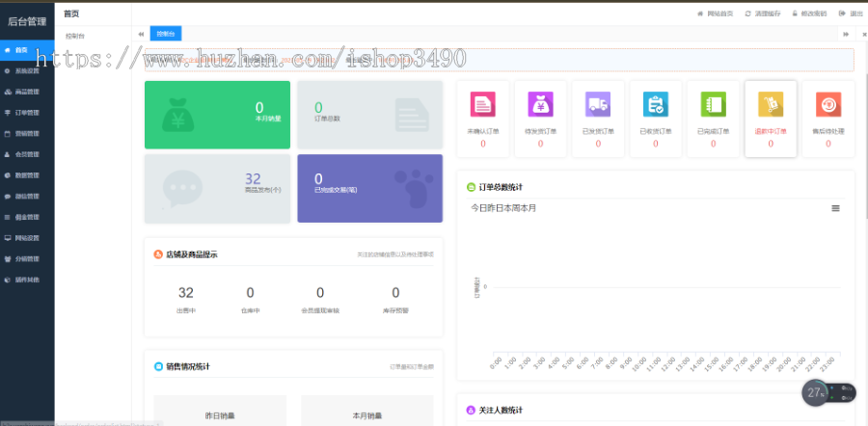Click the blue 销售情况统计 heading icon

[x=158, y=367]
